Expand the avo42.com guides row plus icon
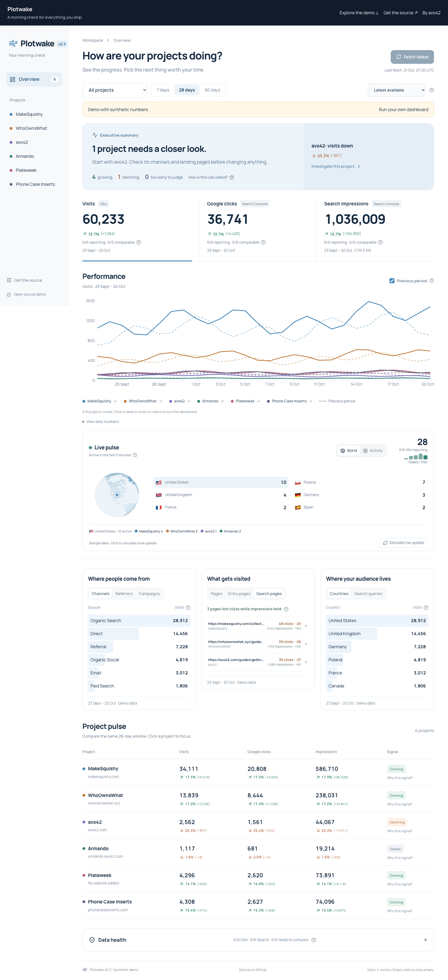Screen dimensions: 448x980 click(306, 662)
